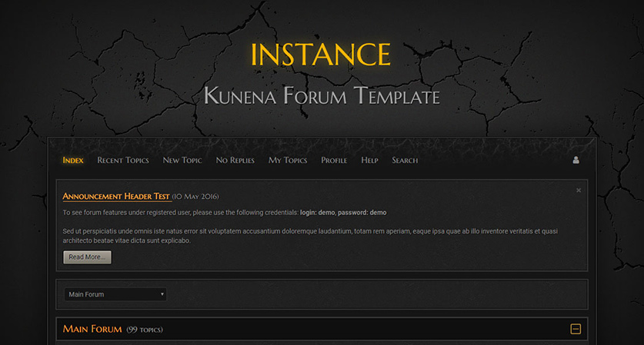Screen dimensions: 644x345
Task: Click the 'login: demo, password: demo' text
Action: tap(343, 213)
